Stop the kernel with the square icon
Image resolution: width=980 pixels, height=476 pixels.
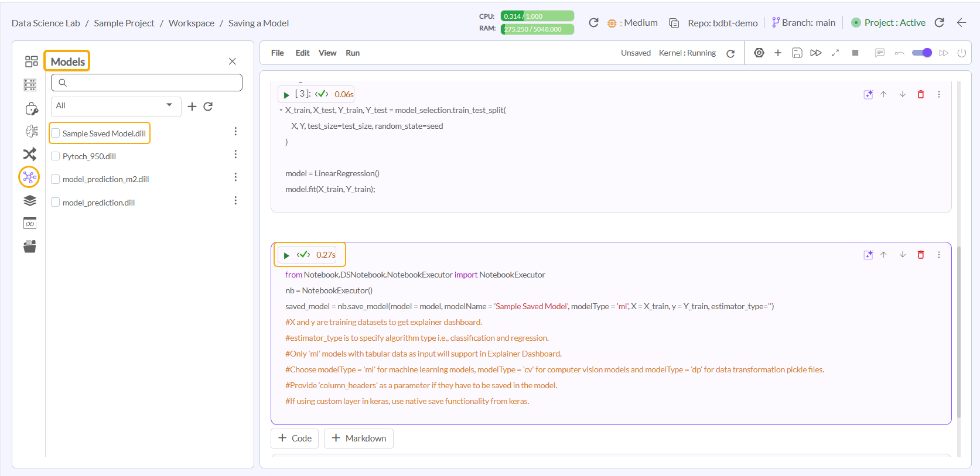point(855,53)
